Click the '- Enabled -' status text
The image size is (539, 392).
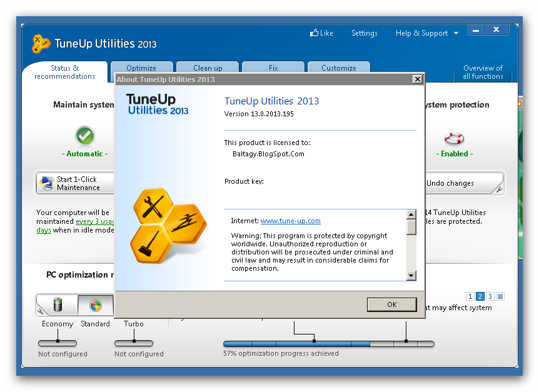pyautogui.click(x=455, y=154)
